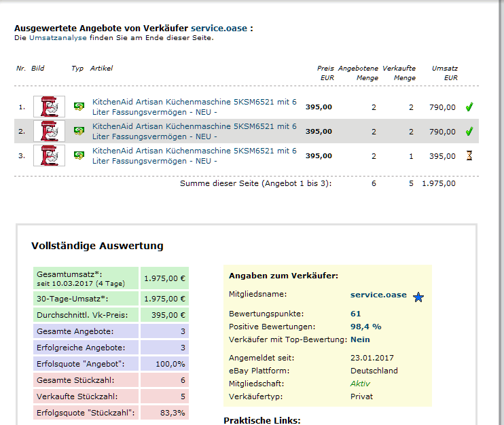Open the Umsatzanalyse link
Screen dimensions: 504x425
tap(58, 38)
